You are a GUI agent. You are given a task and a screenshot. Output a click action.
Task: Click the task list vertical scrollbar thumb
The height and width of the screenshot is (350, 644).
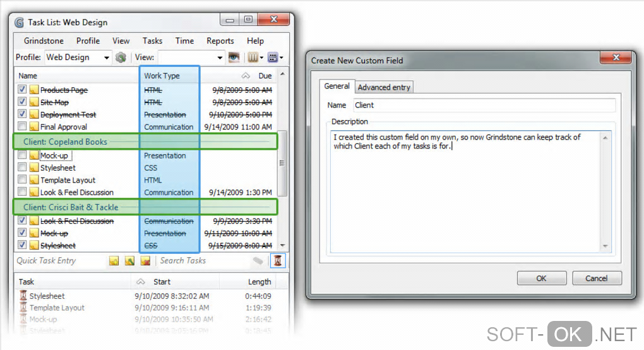coord(282,163)
